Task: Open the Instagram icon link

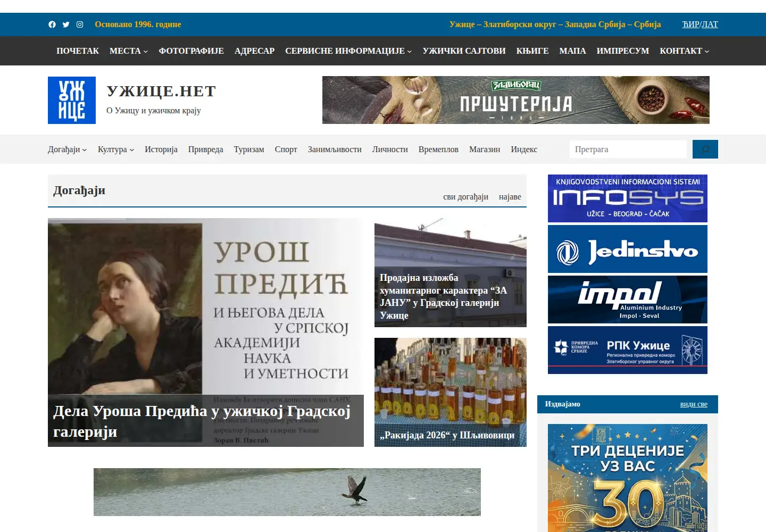Action: pos(80,24)
